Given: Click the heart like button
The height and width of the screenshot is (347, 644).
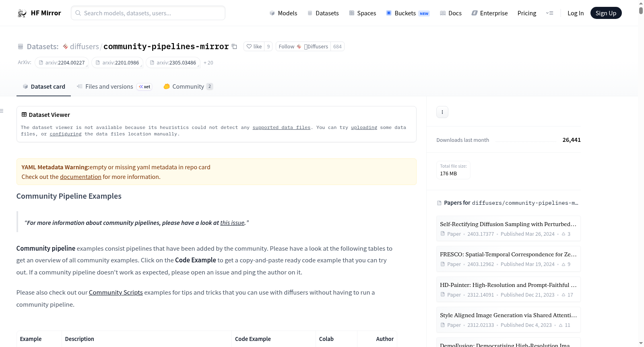Looking at the screenshot, I should click(x=254, y=46).
